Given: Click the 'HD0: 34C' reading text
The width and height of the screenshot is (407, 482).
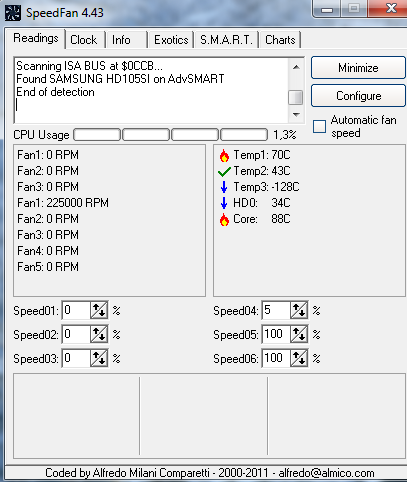Looking at the screenshot, I should pyautogui.click(x=262, y=203).
